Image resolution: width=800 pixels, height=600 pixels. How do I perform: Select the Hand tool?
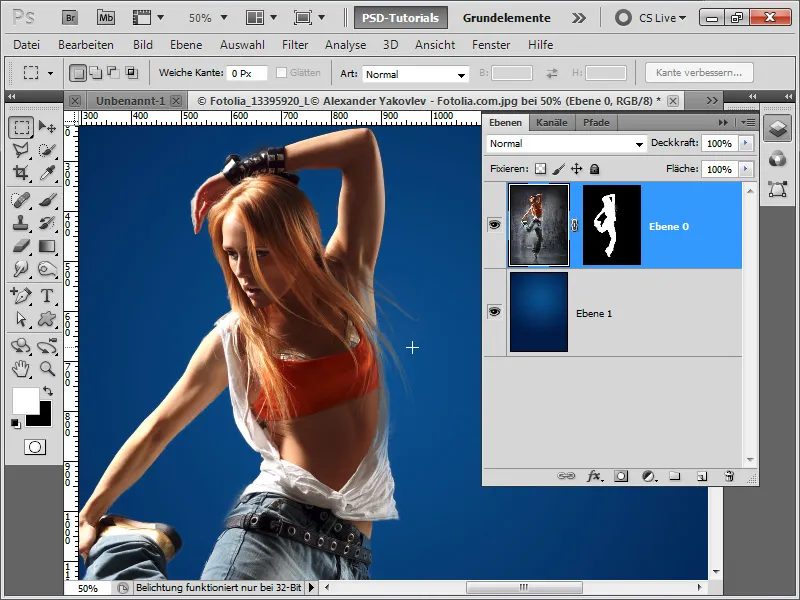click(x=21, y=368)
